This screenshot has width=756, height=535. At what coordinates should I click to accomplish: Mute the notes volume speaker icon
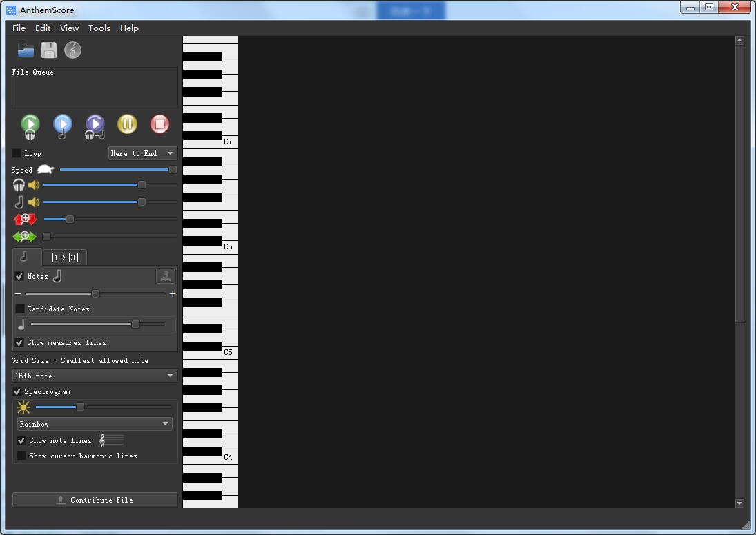[34, 202]
